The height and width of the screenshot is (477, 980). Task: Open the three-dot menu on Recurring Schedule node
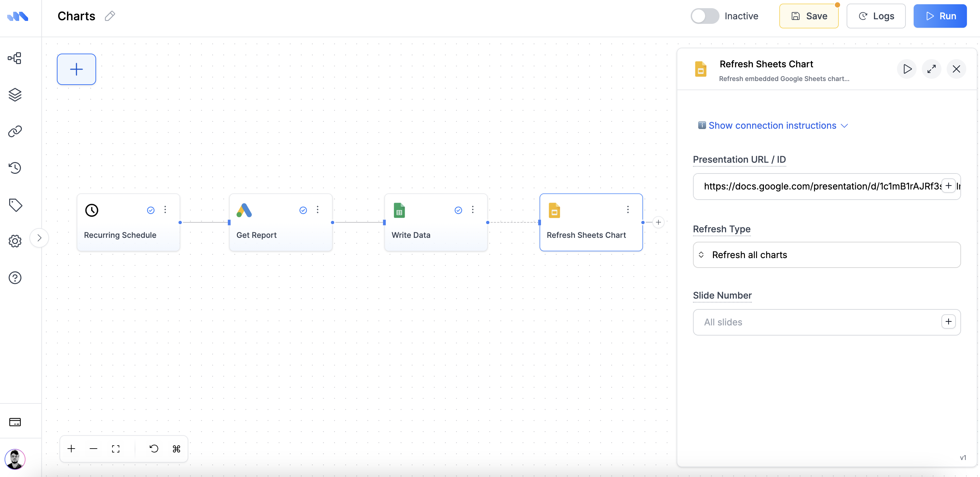(x=165, y=210)
